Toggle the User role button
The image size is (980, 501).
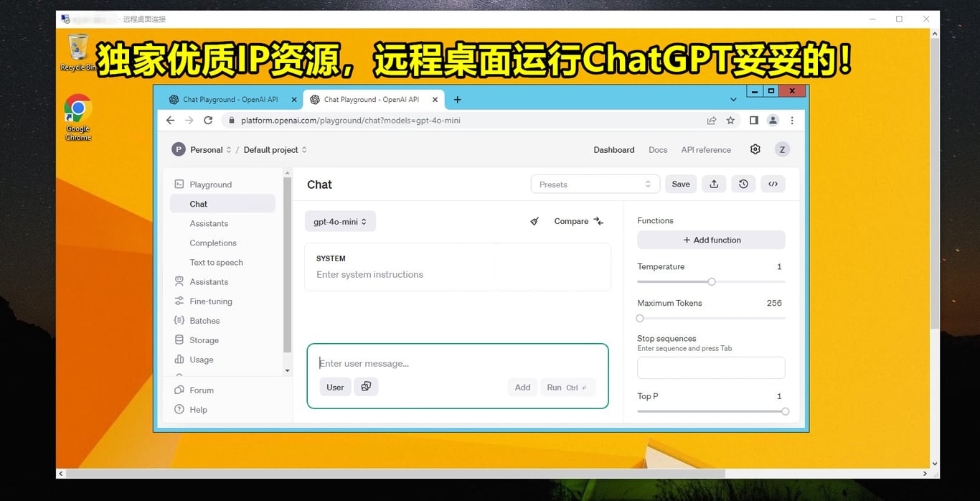coord(335,387)
